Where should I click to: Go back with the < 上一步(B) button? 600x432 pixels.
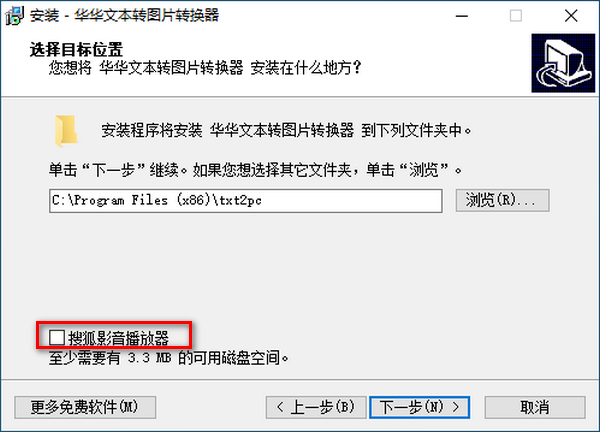(316, 407)
